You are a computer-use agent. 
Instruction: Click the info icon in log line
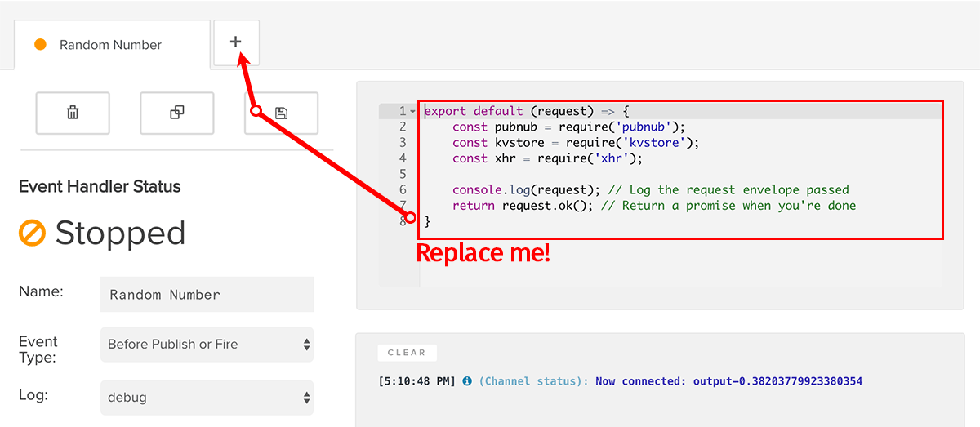[x=467, y=381]
